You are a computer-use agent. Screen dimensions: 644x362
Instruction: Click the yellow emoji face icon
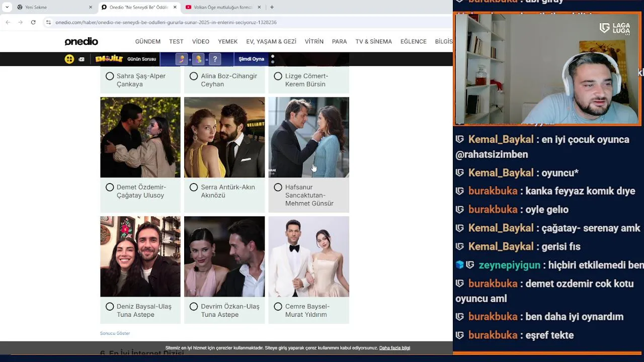coord(69,59)
